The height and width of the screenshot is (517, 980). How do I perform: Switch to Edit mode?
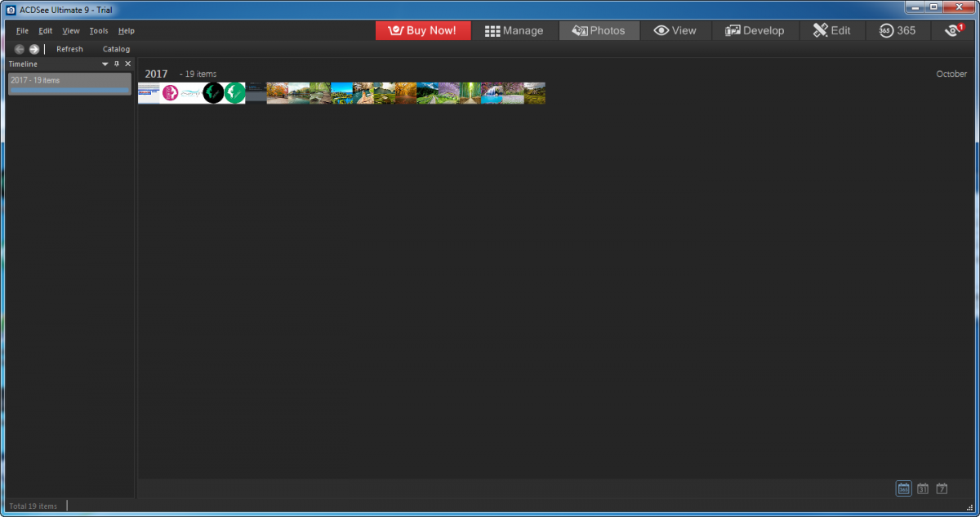[x=831, y=30]
